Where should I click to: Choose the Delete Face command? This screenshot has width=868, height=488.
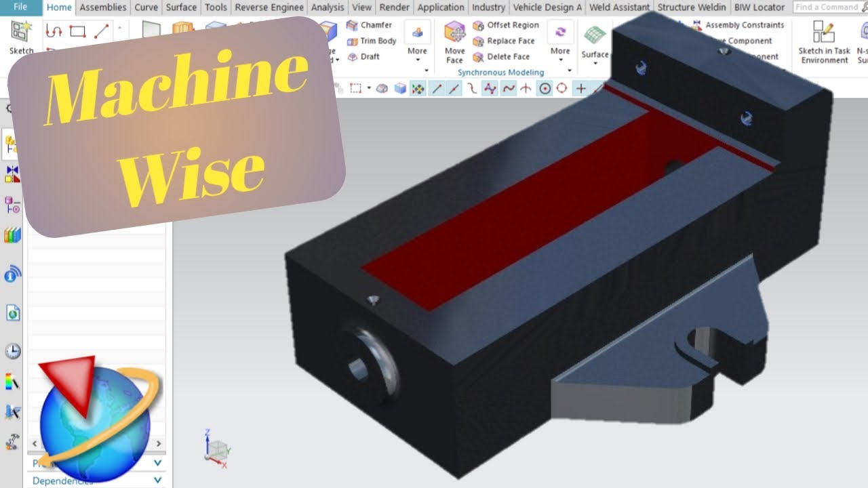click(501, 57)
